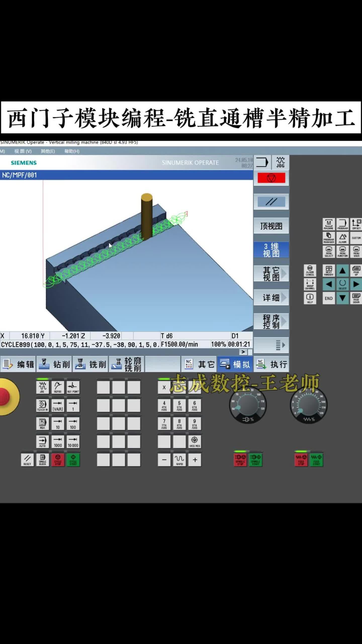Click the red CYCLE STOP key

click(58, 460)
